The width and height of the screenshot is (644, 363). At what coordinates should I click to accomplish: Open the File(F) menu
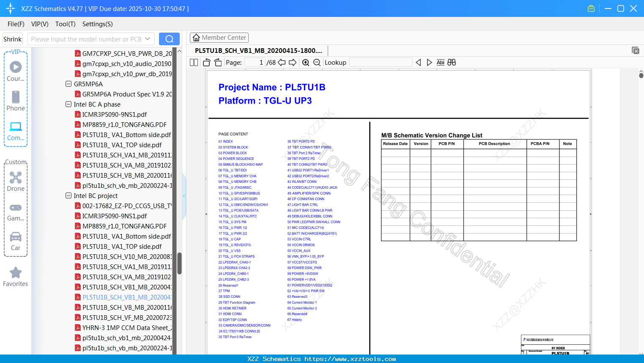[16, 24]
